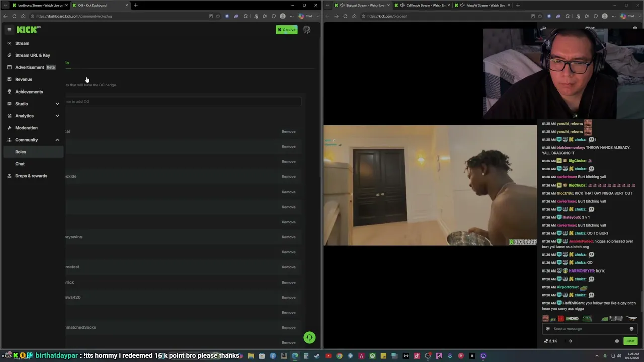Open the profile avatar in Kick dashboard
644x362 pixels.
[306, 30]
